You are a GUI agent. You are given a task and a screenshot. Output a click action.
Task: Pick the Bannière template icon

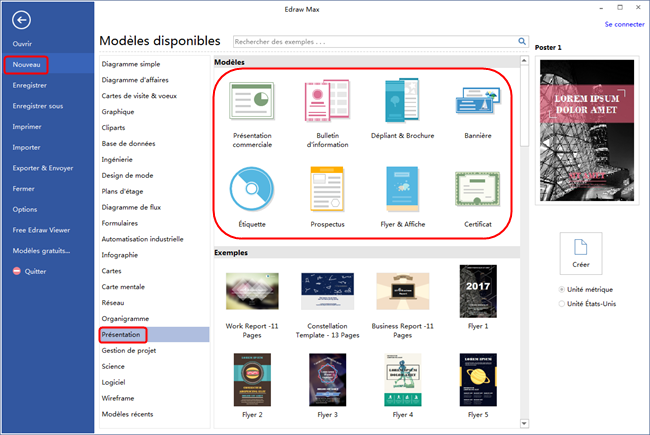click(478, 101)
